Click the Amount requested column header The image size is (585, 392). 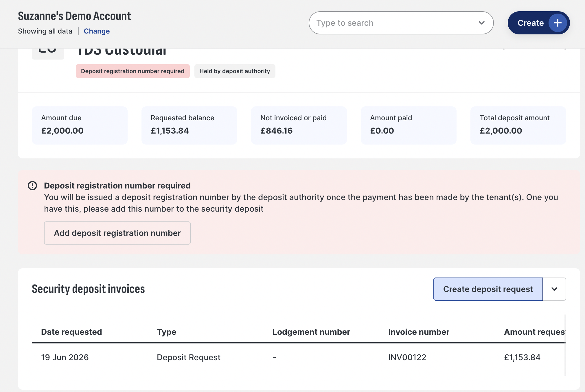pos(535,332)
